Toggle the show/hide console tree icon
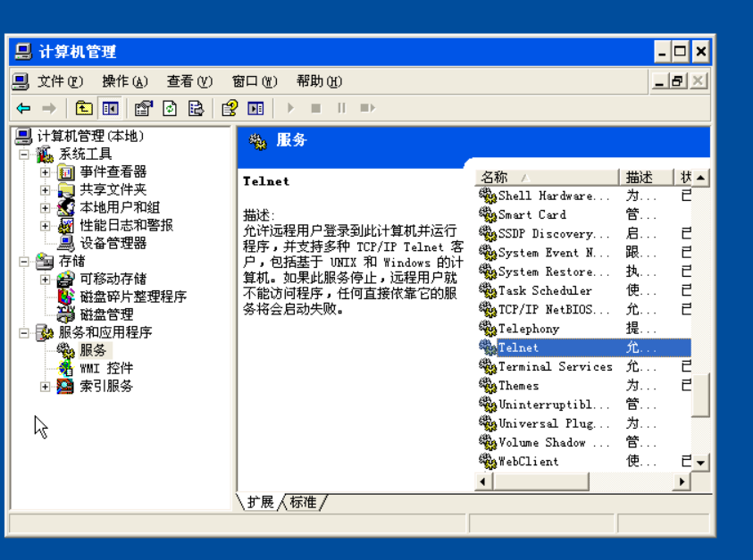This screenshot has height=560, width=753. point(111,109)
